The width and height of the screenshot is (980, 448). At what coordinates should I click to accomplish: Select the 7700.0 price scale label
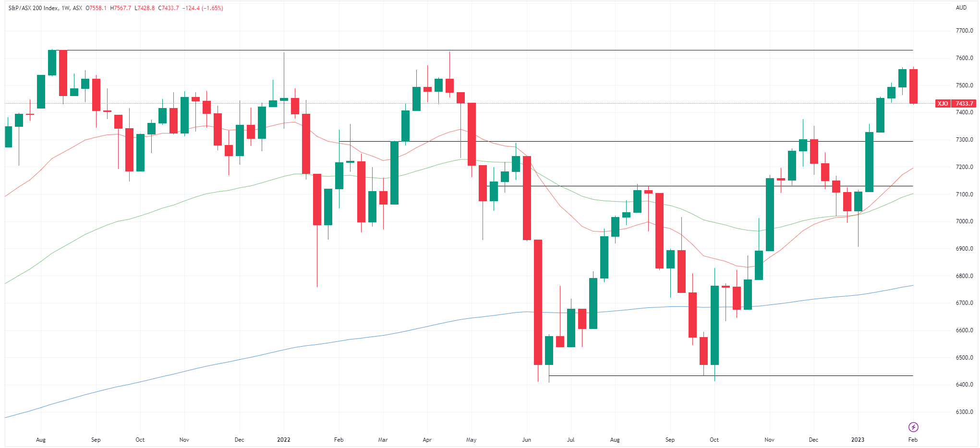pyautogui.click(x=964, y=31)
